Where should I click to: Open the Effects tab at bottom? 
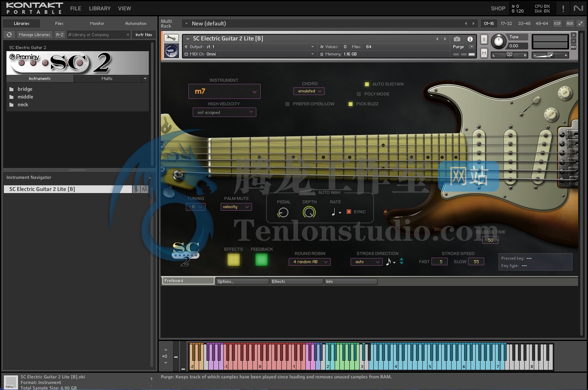pos(296,282)
